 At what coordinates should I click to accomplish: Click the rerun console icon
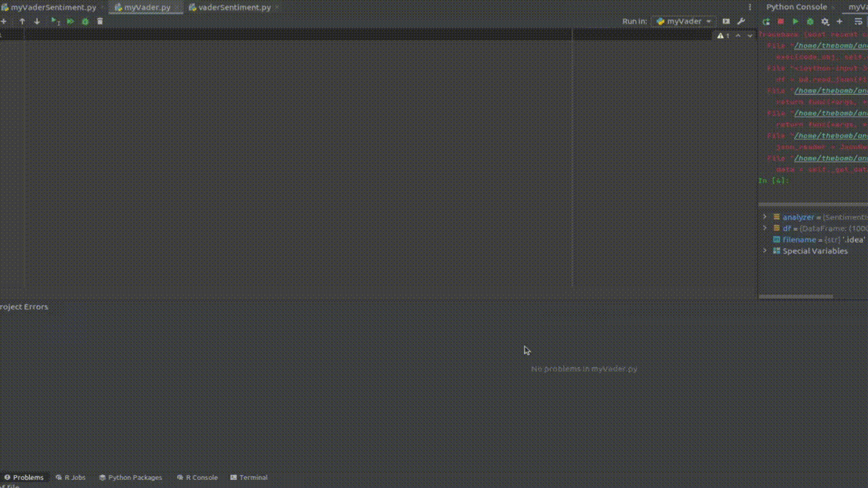[766, 22]
